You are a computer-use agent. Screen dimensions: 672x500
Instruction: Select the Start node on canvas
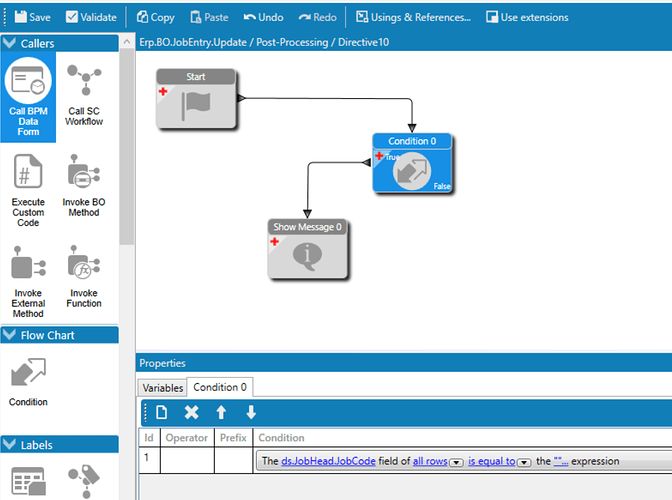(196, 99)
